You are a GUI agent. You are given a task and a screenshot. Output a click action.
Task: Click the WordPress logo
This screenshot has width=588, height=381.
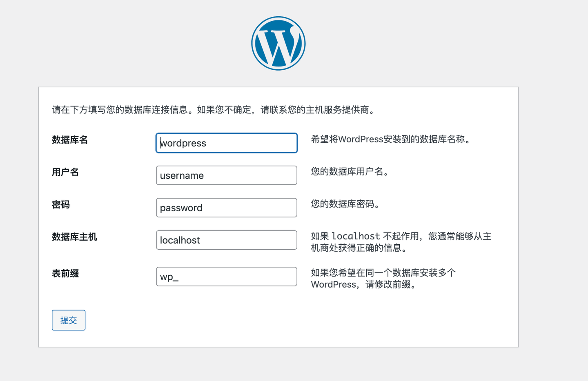coord(278,43)
